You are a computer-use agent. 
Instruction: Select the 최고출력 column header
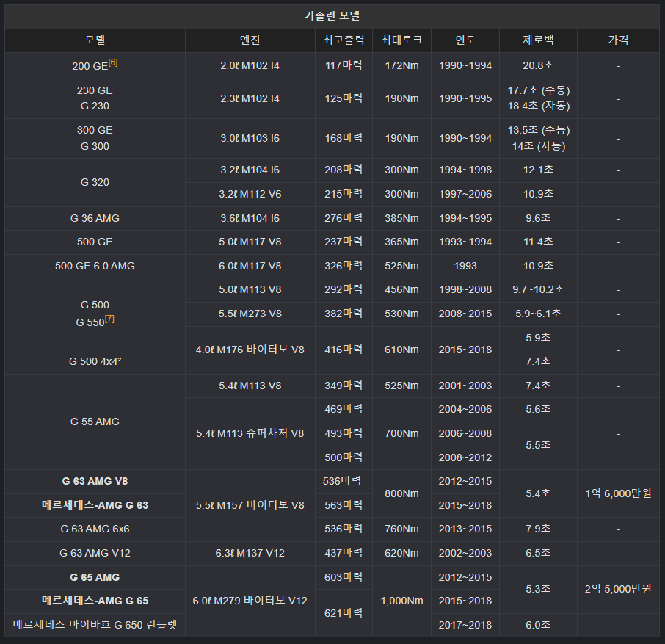344,40
